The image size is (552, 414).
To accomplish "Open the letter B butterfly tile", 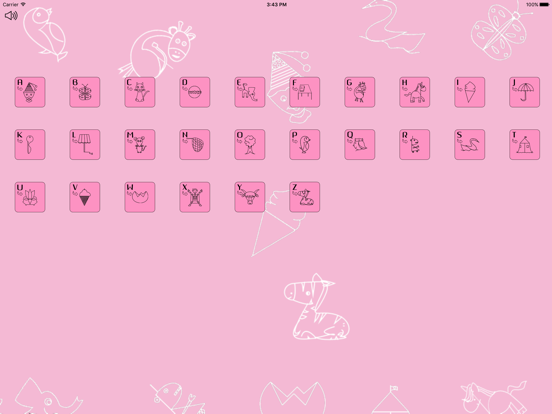I will (85, 92).
